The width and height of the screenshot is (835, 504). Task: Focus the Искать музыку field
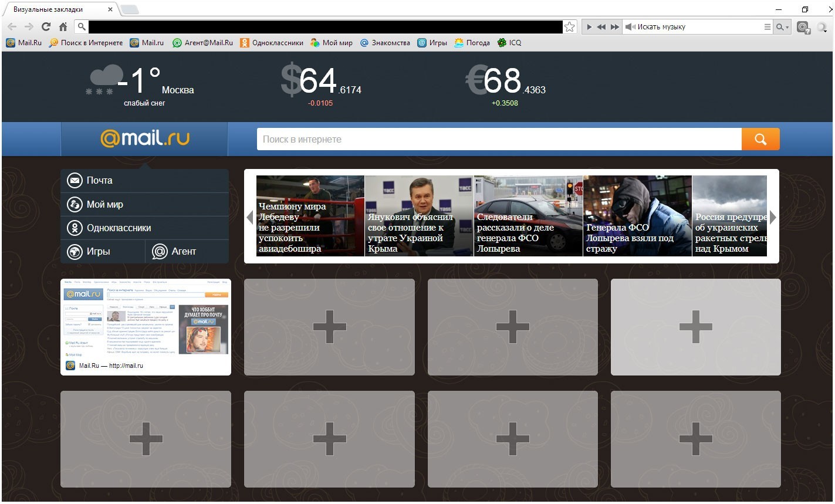pyautogui.click(x=698, y=27)
